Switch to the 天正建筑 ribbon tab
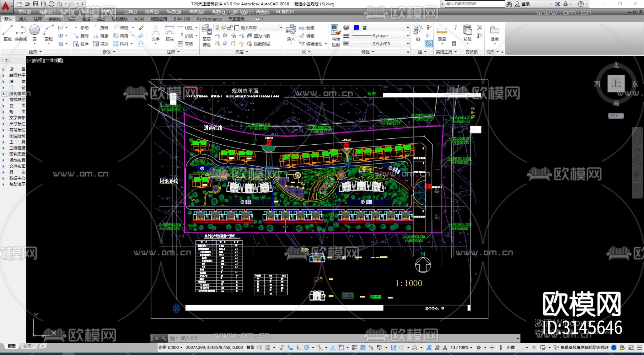This screenshot has width=644, height=355. point(236,19)
